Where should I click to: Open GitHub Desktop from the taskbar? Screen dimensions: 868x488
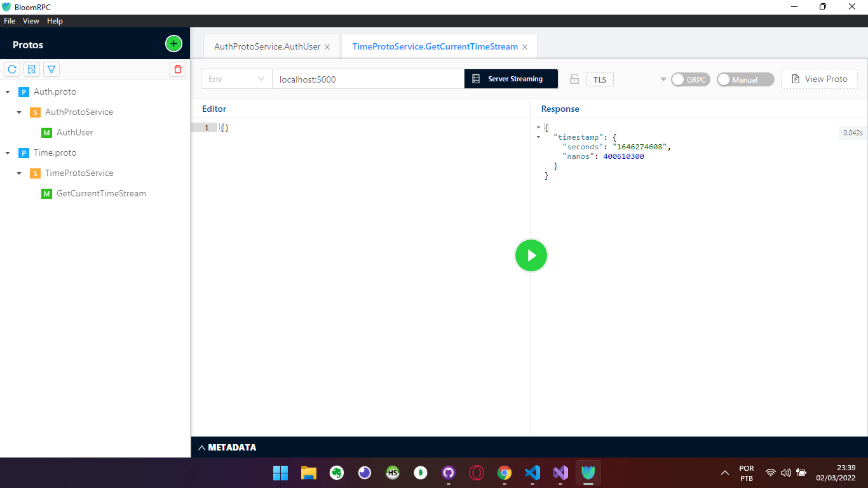(449, 473)
